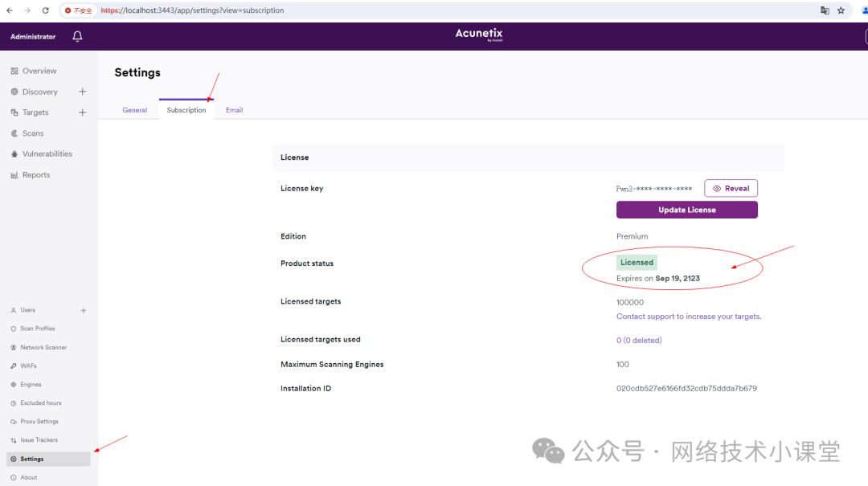
Task: Reveal the hidden license key
Action: (731, 188)
